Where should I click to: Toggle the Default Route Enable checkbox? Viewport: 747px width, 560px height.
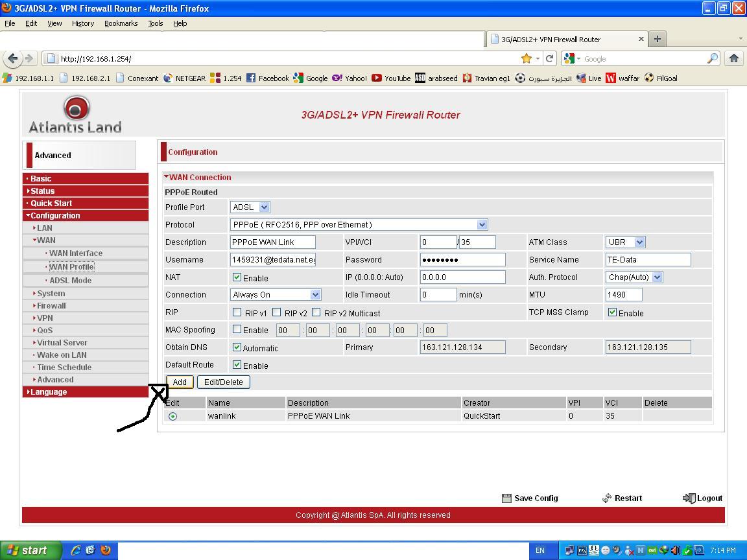coord(236,365)
